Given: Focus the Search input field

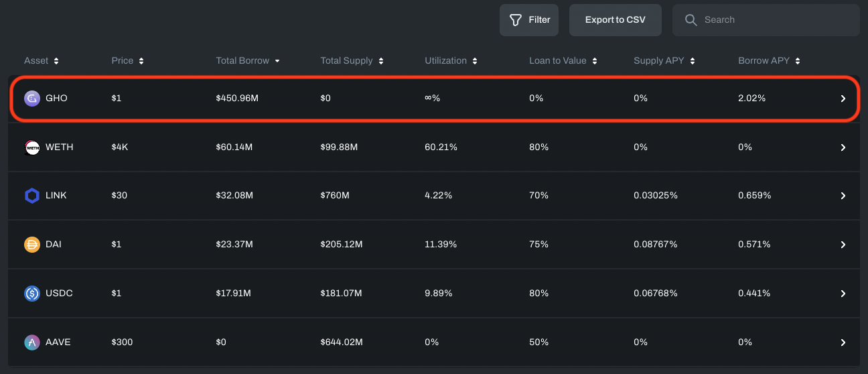Looking at the screenshot, I should click(766, 20).
